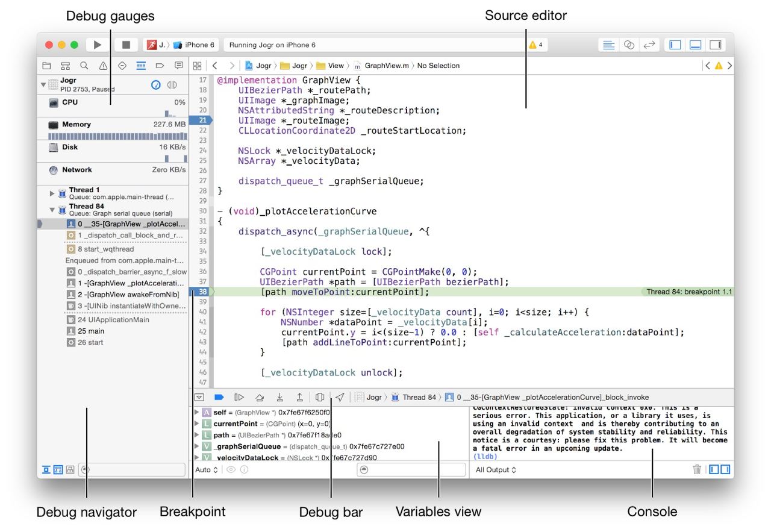The image size is (771, 532).
Task: Click the Simulate Location arrow icon
Action: tap(340, 397)
